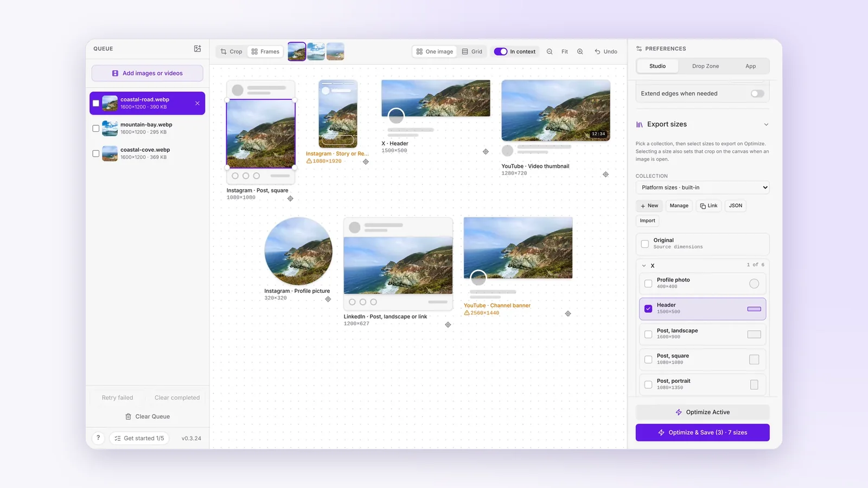
Task: Open the Platform sizes collection dropdown
Action: click(703, 188)
